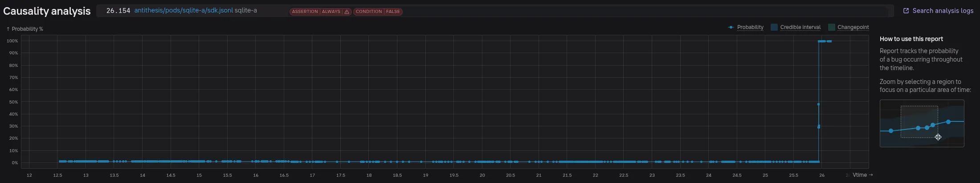Click the Vtime x-axis label

click(862, 175)
